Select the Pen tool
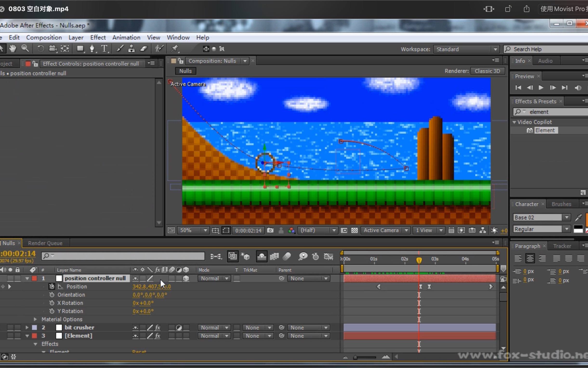This screenshot has width=588, height=368. tap(92, 49)
